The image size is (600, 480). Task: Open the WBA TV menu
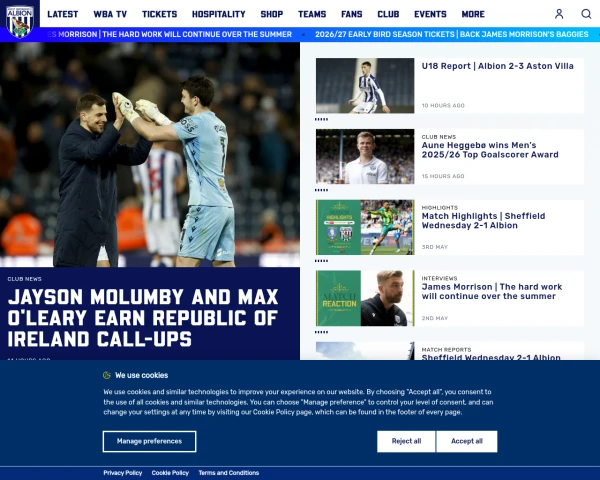pyautogui.click(x=110, y=14)
